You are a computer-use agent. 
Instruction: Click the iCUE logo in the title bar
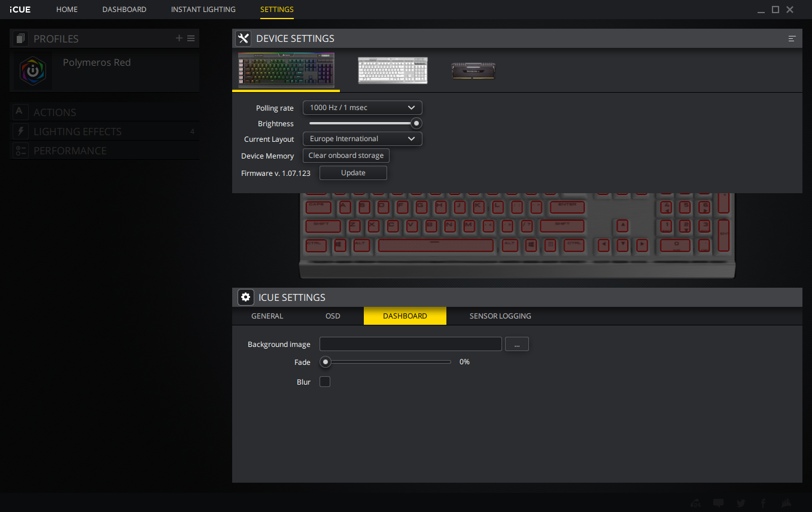pos(20,10)
